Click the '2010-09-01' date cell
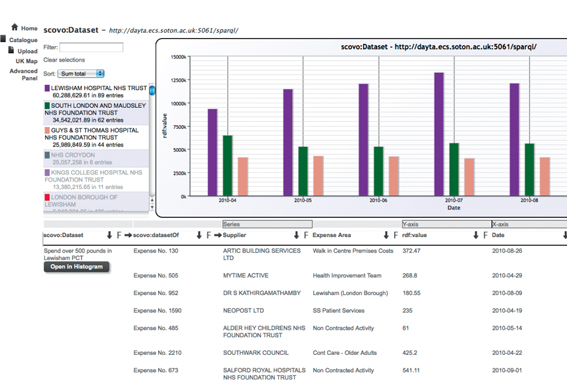 click(507, 370)
